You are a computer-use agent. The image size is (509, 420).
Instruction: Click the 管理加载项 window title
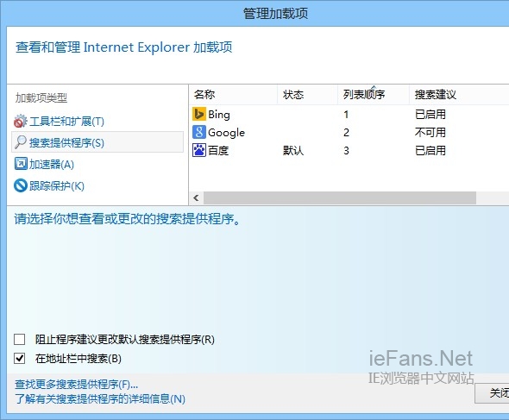click(x=275, y=14)
